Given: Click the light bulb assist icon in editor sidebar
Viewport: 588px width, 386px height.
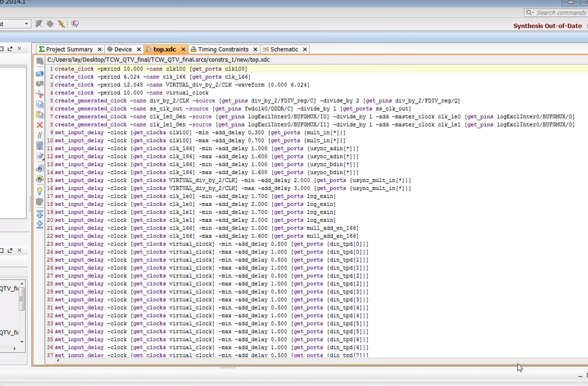Looking at the screenshot, I should [x=39, y=190].
